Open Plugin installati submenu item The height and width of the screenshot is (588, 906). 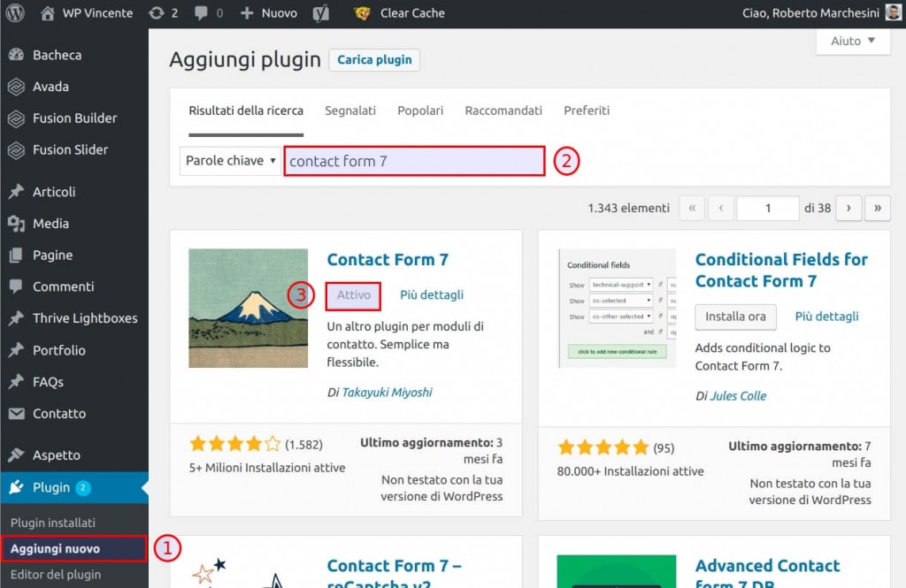pyautogui.click(x=52, y=523)
